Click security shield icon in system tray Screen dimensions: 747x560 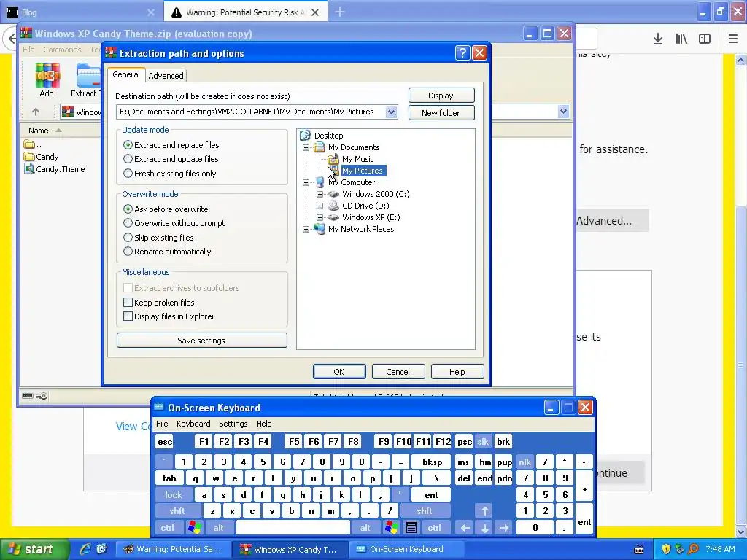click(666, 549)
